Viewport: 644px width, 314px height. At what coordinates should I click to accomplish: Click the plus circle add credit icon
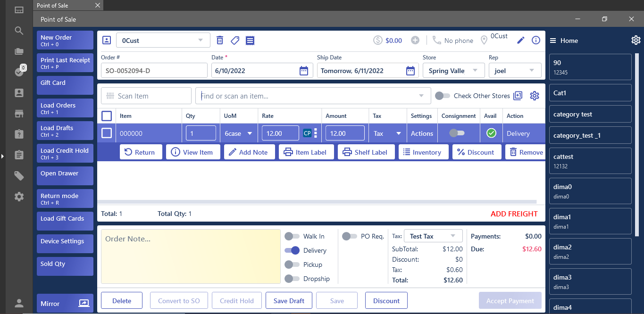pos(415,40)
